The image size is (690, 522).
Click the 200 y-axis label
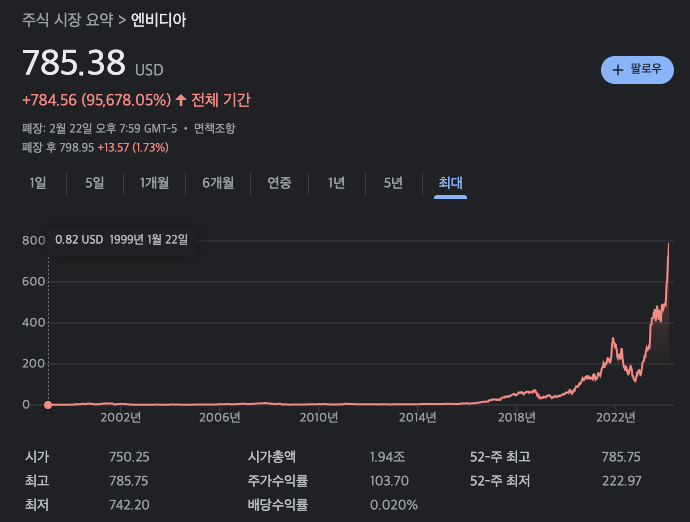click(x=33, y=364)
